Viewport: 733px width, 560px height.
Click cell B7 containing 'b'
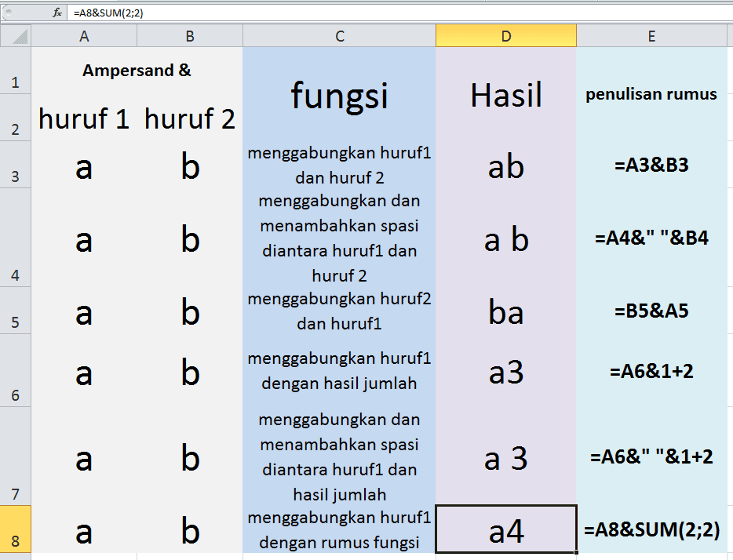[190, 456]
